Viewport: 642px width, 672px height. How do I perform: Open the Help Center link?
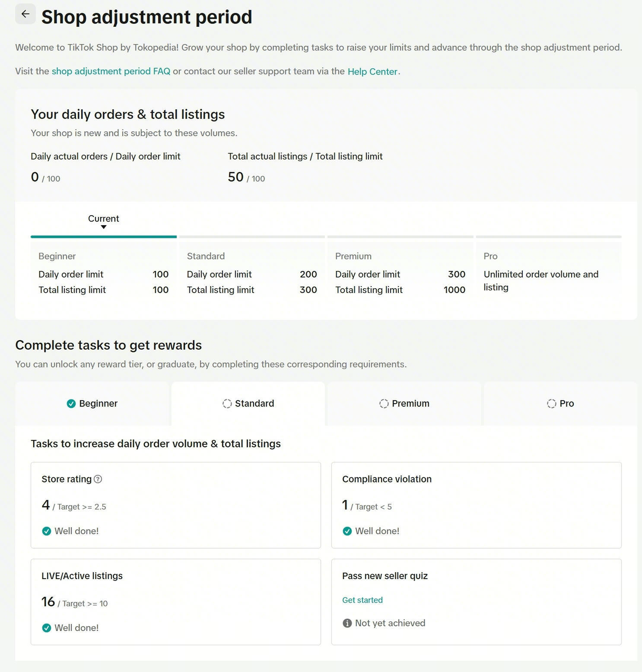[x=372, y=71]
